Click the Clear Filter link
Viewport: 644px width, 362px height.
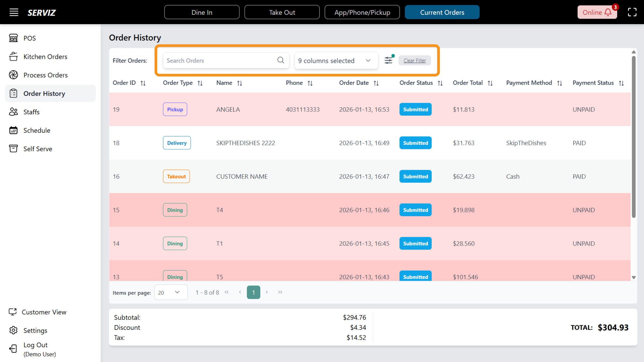tap(414, 60)
